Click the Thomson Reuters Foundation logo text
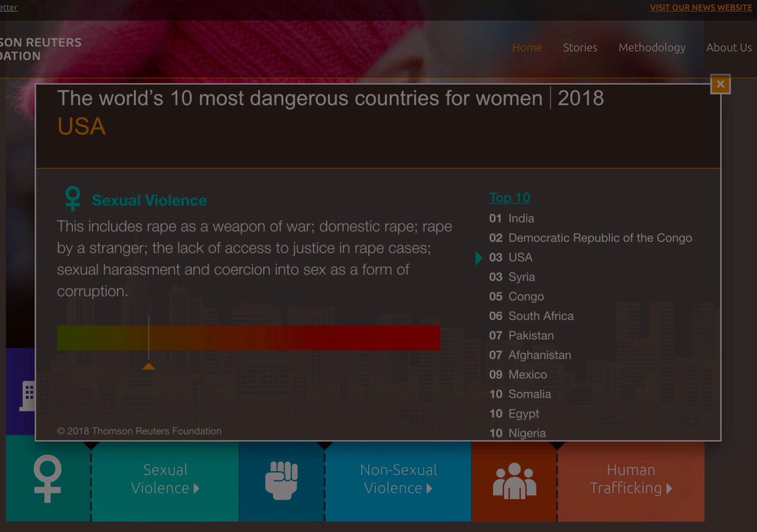 tap(40, 49)
